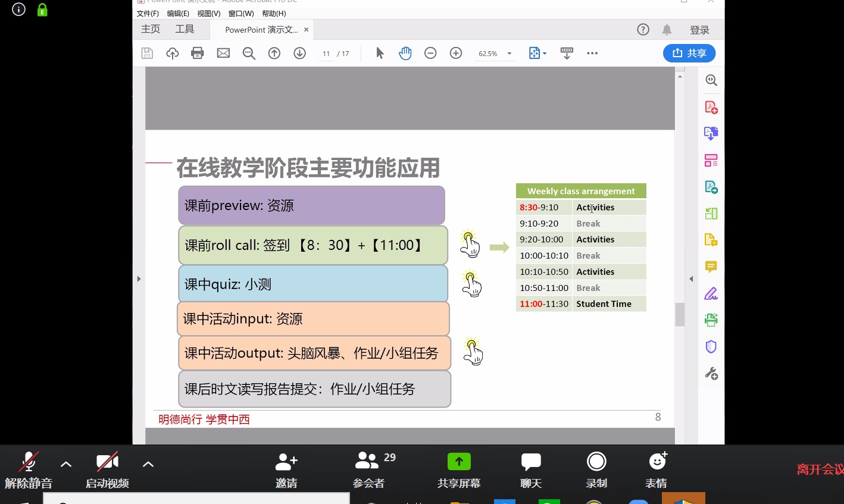The width and height of the screenshot is (844, 504).
Task: Open search using the magnifier icon
Action: point(249,53)
